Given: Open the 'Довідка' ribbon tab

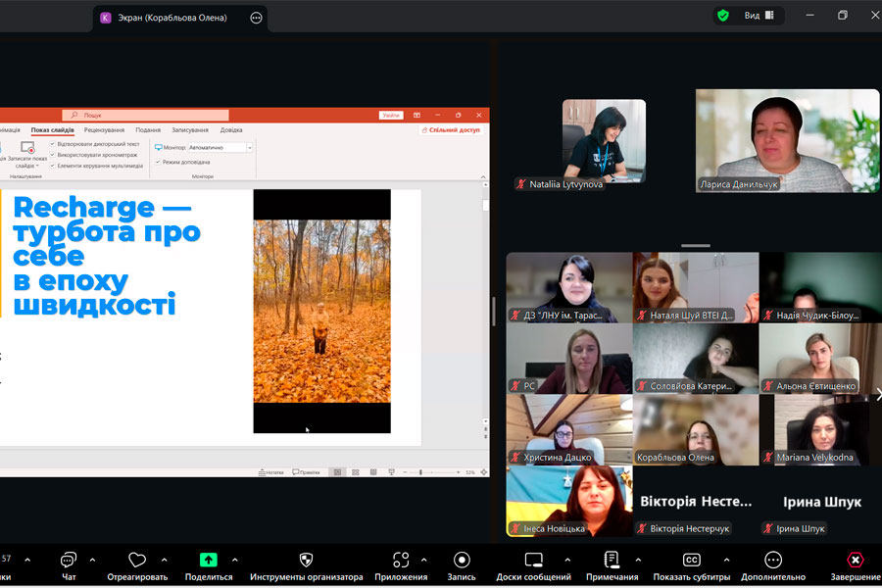Looking at the screenshot, I should click(x=231, y=129).
